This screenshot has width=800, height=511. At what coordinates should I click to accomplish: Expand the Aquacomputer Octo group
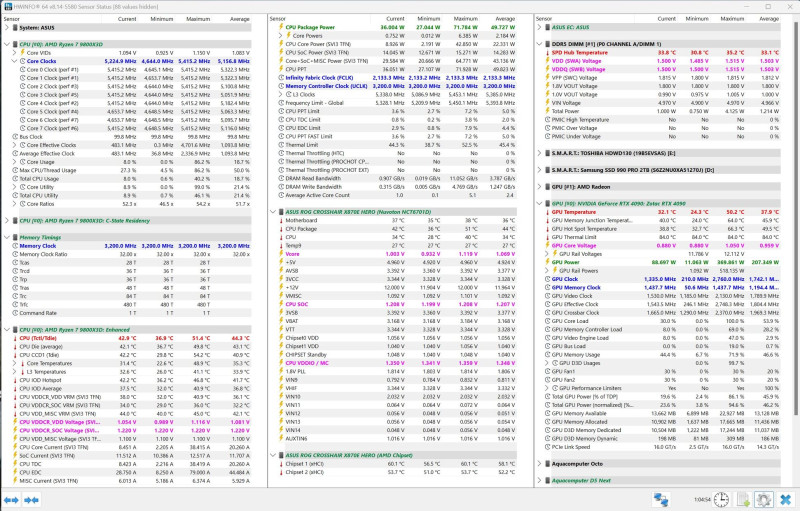pyautogui.click(x=539, y=464)
